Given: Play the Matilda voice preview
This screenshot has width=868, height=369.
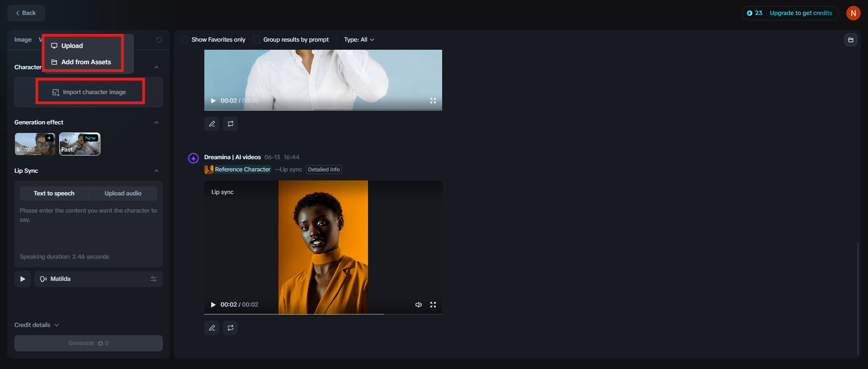Looking at the screenshot, I should [23, 279].
